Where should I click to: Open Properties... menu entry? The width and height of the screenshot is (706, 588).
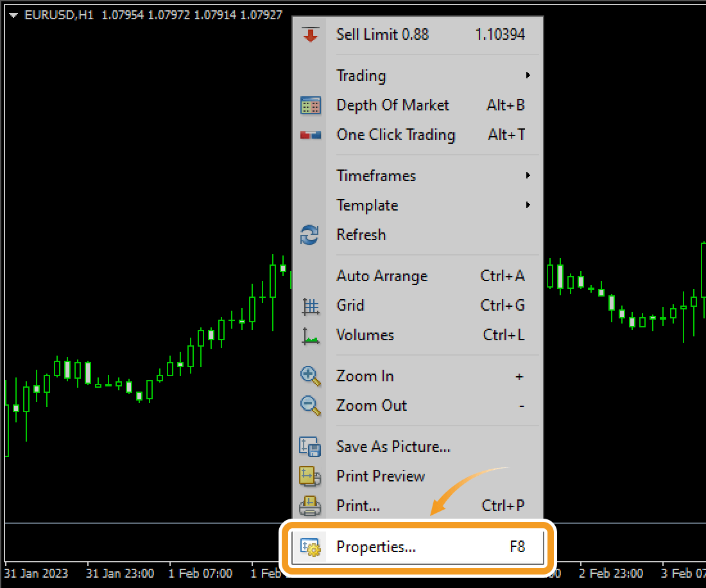coord(418,547)
